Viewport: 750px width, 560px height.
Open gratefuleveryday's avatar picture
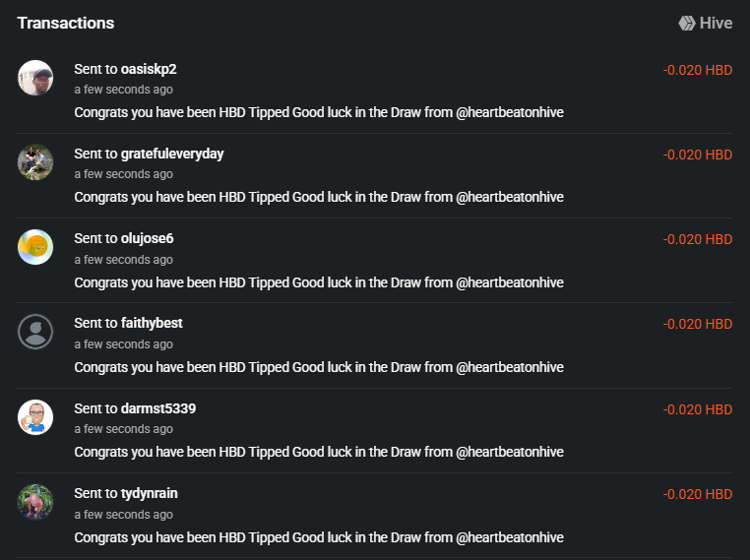[35, 162]
